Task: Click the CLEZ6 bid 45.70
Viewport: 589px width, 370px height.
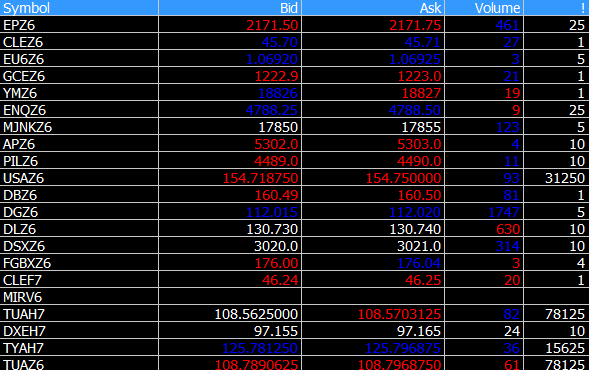Action: click(280, 42)
